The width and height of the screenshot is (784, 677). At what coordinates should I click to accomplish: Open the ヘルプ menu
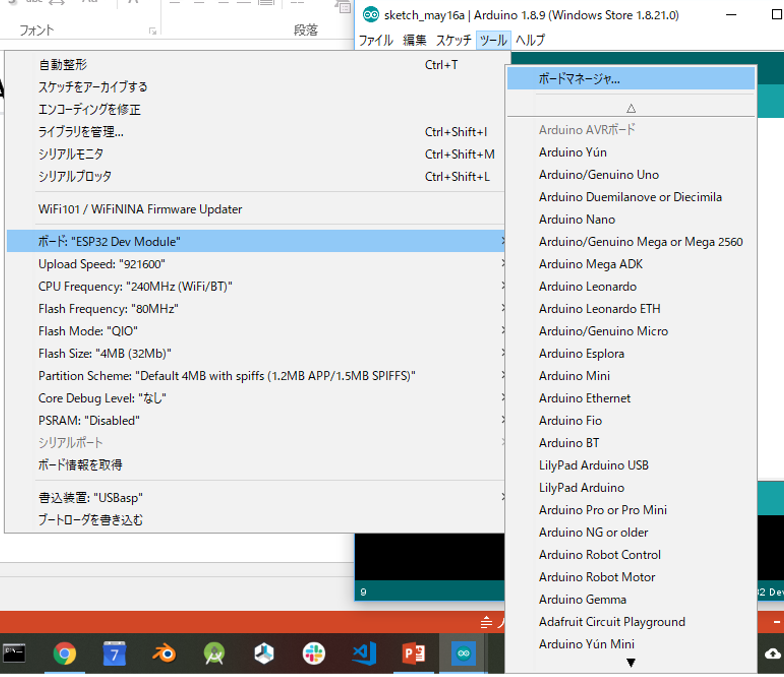point(530,40)
